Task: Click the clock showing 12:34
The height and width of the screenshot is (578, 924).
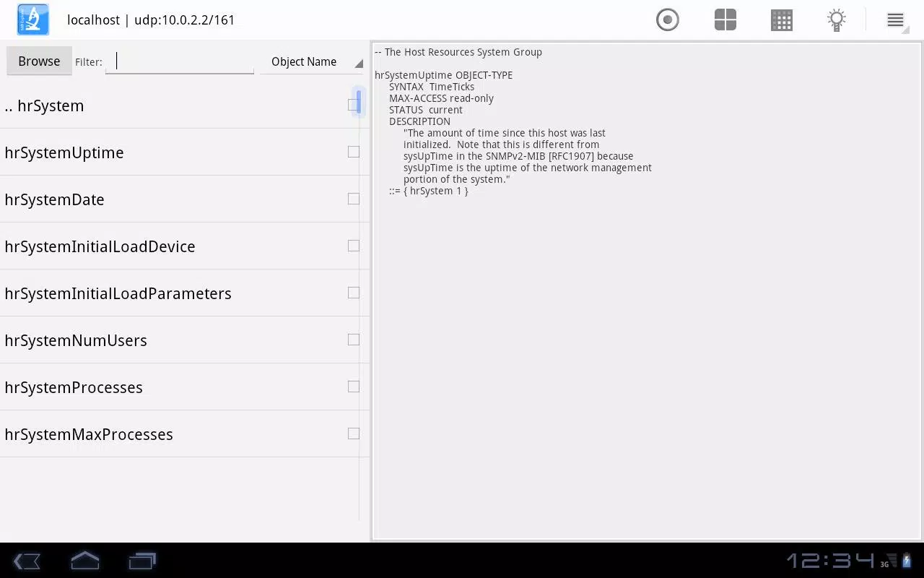Action: pyautogui.click(x=829, y=561)
